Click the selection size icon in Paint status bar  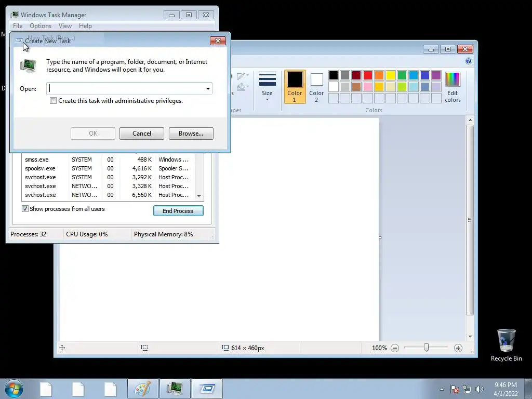point(144,348)
